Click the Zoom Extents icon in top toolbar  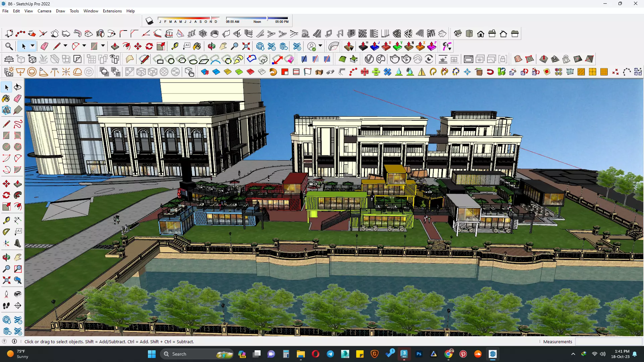[246, 46]
